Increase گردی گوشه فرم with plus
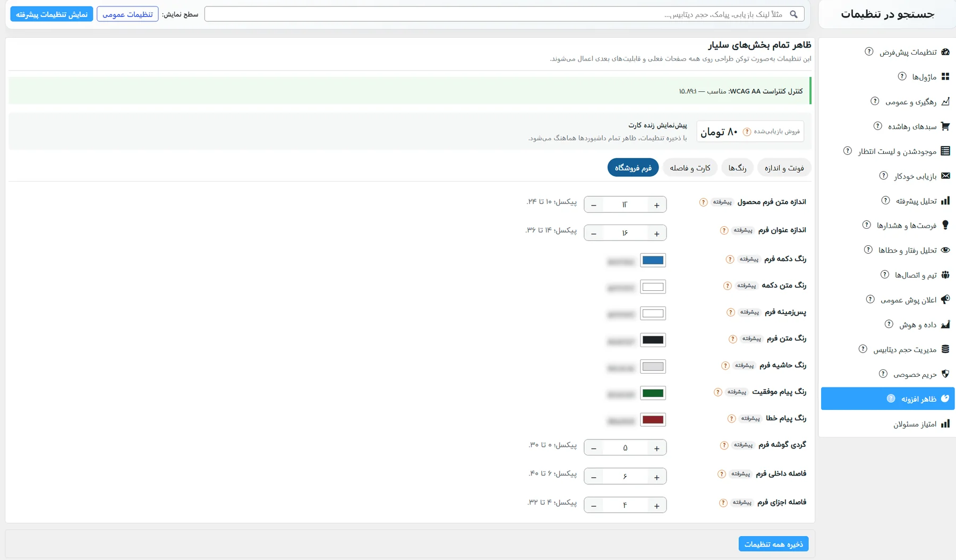Viewport: 956px width, 560px height. coord(657,448)
